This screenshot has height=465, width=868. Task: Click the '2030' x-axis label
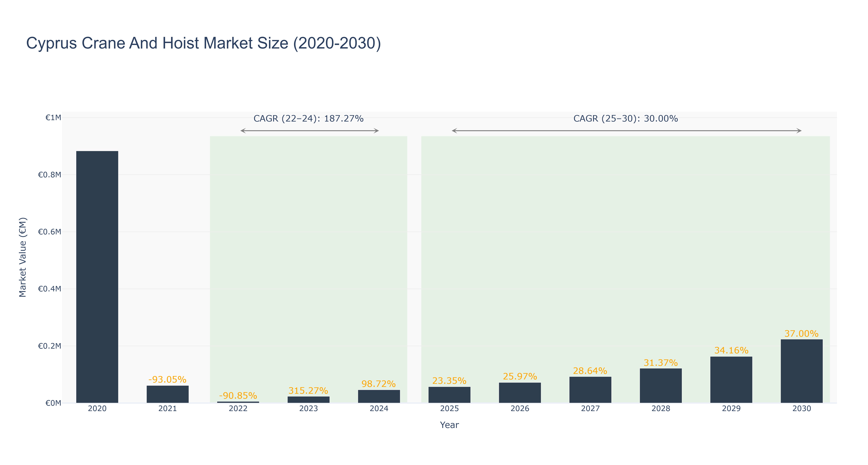[x=802, y=409]
